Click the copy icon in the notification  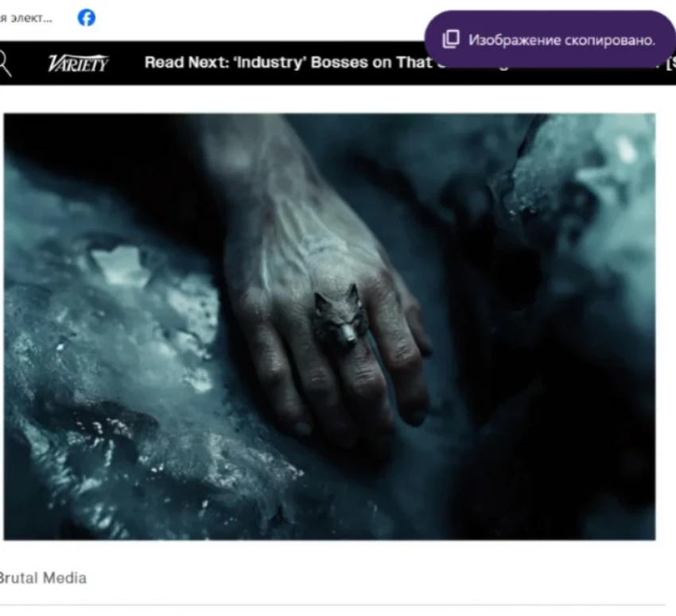click(450, 40)
